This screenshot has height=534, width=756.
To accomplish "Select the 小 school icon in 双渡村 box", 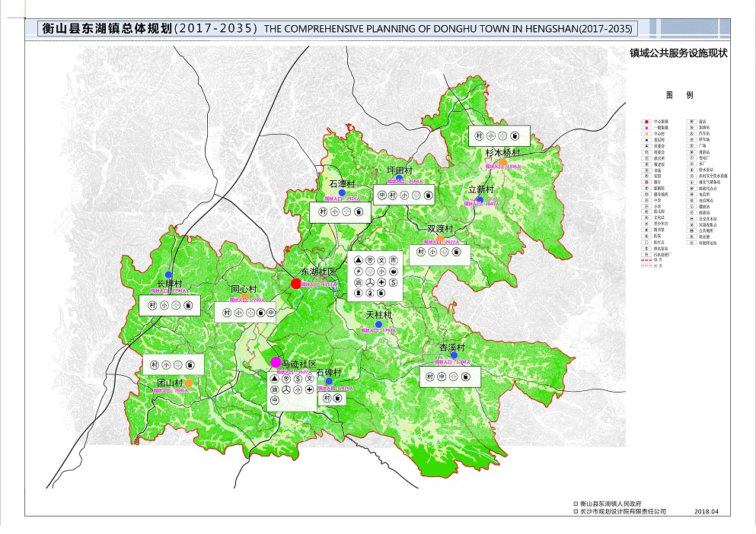I will (x=432, y=252).
